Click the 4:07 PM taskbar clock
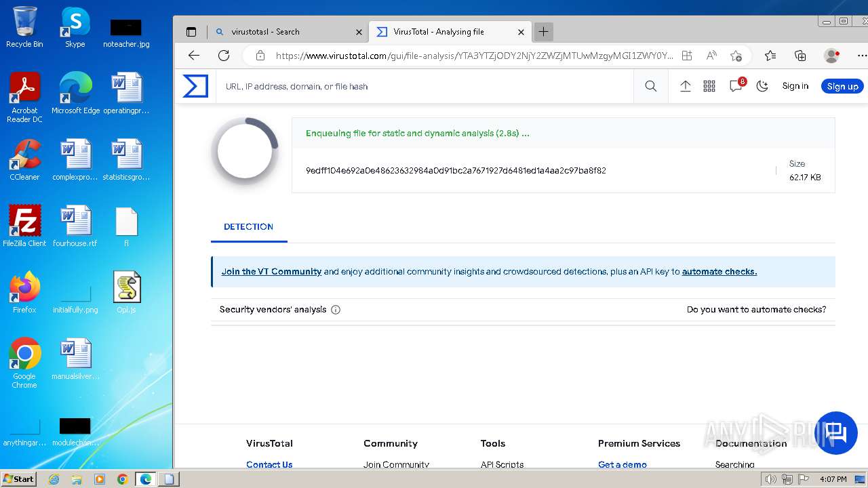 pyautogui.click(x=833, y=479)
